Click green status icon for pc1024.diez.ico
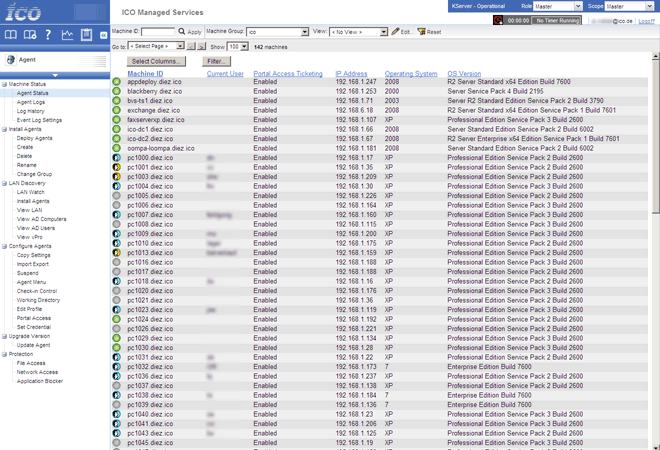This screenshot has height=450, width=660. pyautogui.click(x=117, y=319)
